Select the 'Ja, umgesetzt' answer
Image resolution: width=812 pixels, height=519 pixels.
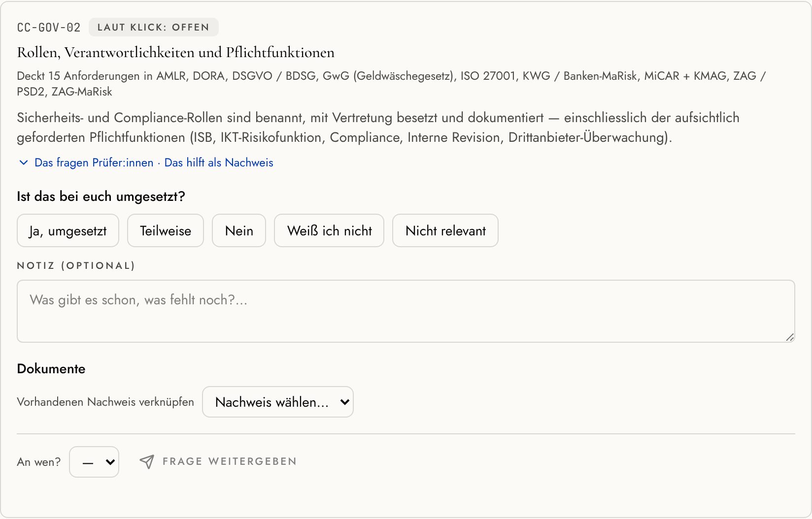pos(68,230)
